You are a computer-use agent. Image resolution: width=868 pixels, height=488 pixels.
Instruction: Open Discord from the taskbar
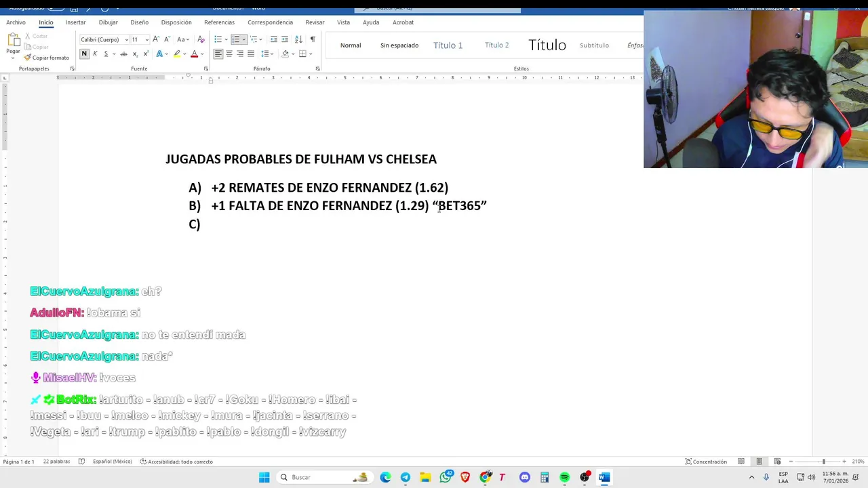pyautogui.click(x=525, y=477)
